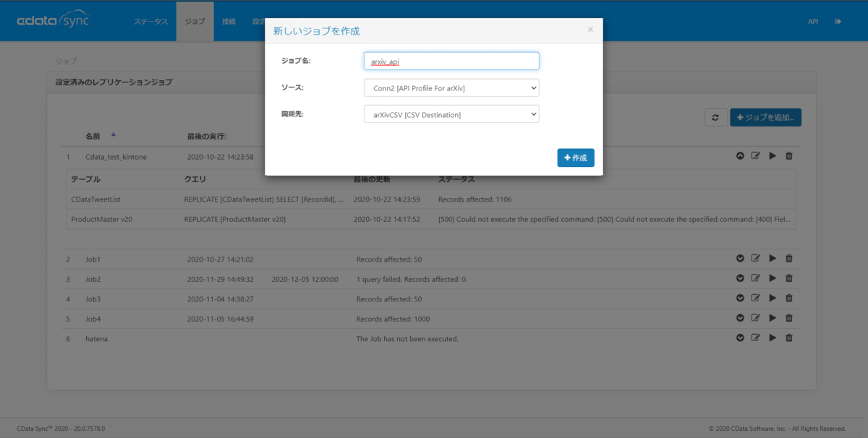The width and height of the screenshot is (868, 438).
Task: Click Job2 name in list
Action: pos(93,279)
